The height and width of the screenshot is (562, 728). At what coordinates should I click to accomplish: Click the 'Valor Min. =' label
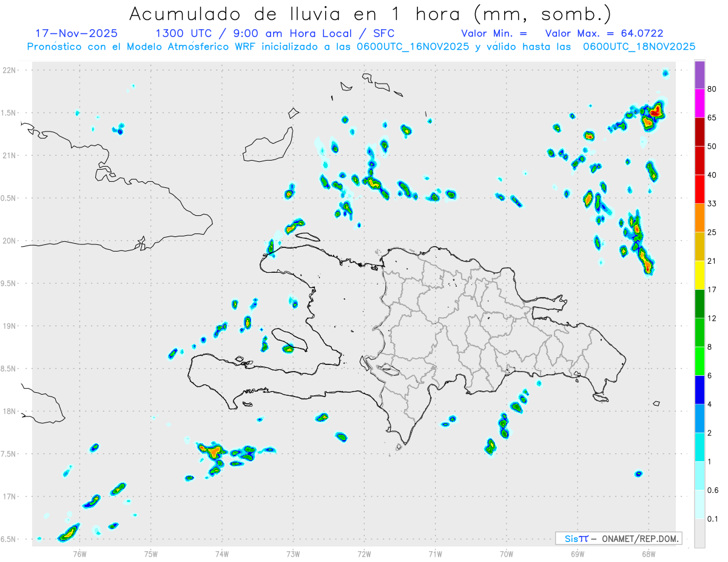pyautogui.click(x=494, y=33)
